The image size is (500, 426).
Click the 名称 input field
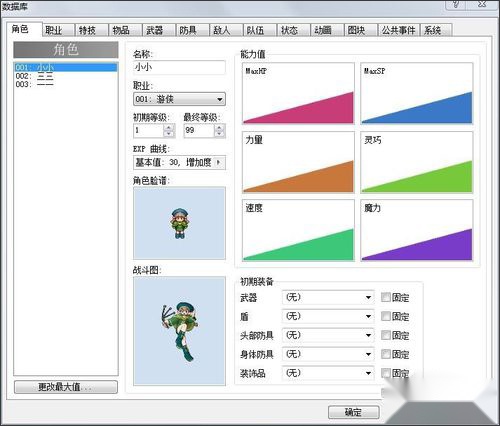[179, 67]
